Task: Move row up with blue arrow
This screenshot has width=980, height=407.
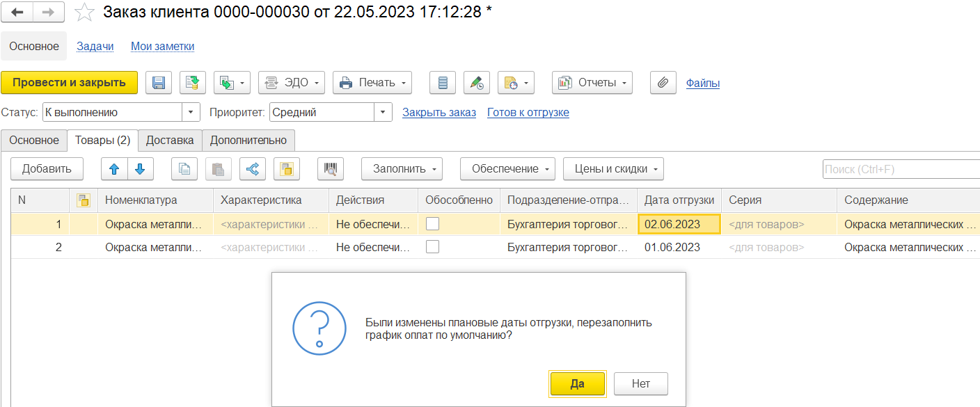Action: click(115, 169)
